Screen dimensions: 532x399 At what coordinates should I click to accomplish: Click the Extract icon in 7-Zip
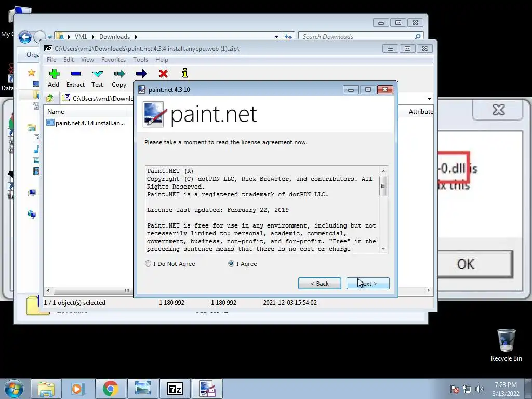[76, 74]
